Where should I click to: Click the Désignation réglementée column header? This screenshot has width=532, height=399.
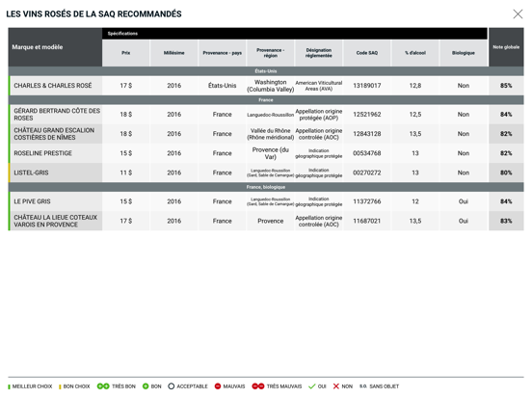click(x=319, y=53)
